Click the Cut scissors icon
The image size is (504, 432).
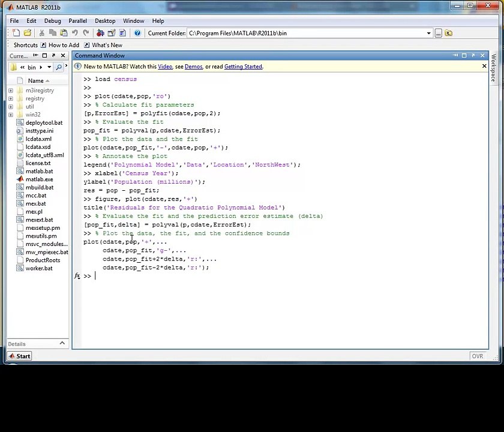pos(41,33)
